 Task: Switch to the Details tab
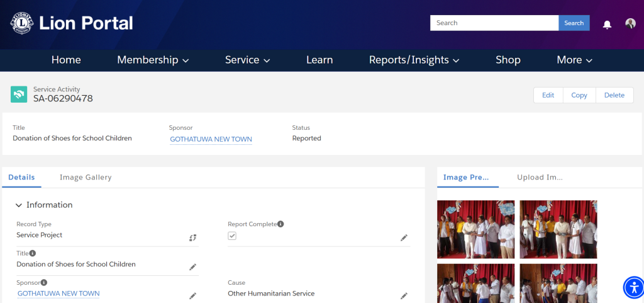click(22, 178)
